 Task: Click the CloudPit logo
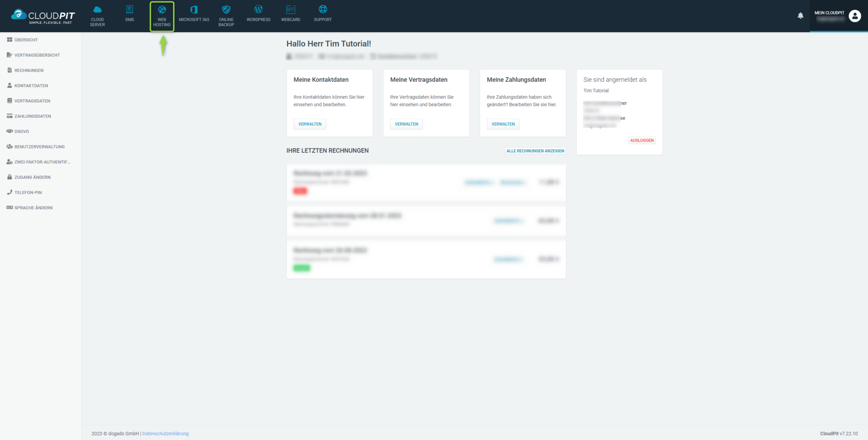click(43, 16)
